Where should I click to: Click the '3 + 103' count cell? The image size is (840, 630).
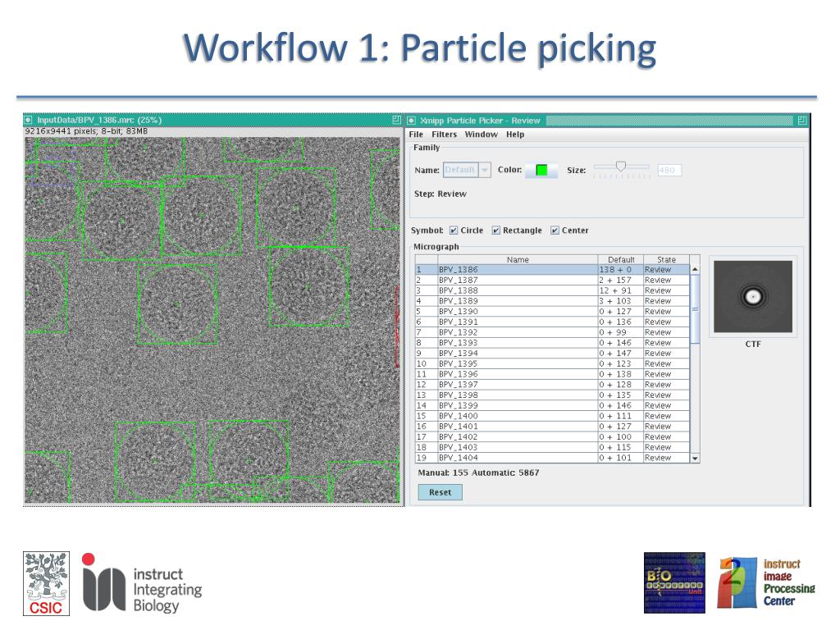coord(621,301)
